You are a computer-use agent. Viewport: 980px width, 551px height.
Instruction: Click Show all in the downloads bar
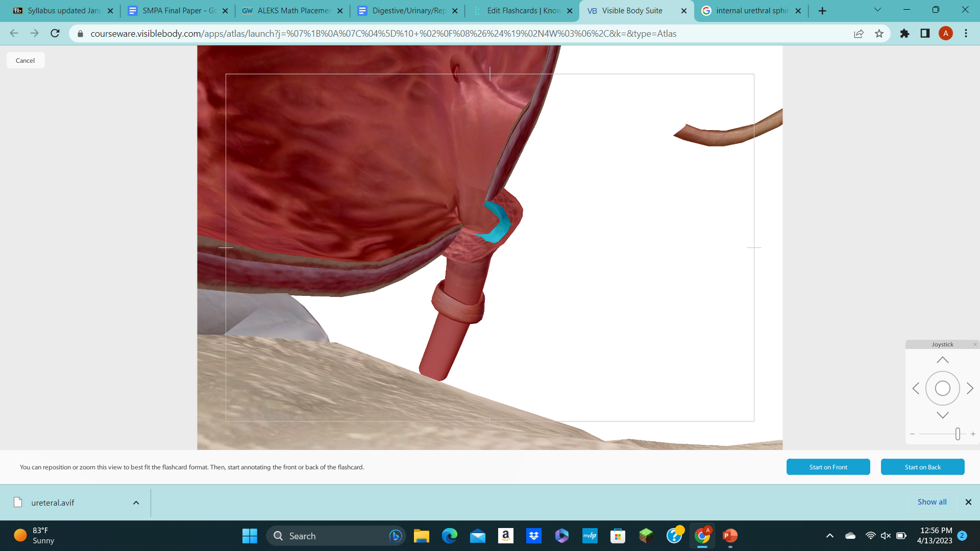point(932,502)
